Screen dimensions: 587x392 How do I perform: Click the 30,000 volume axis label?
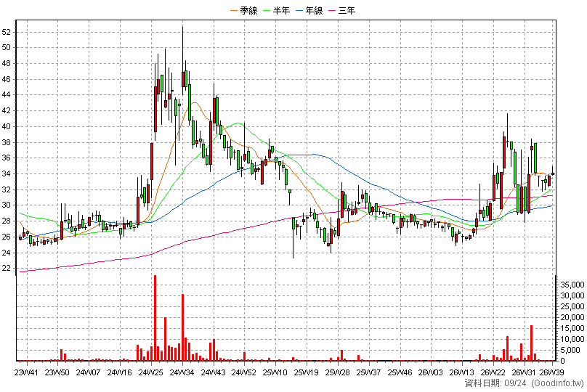click(x=572, y=296)
